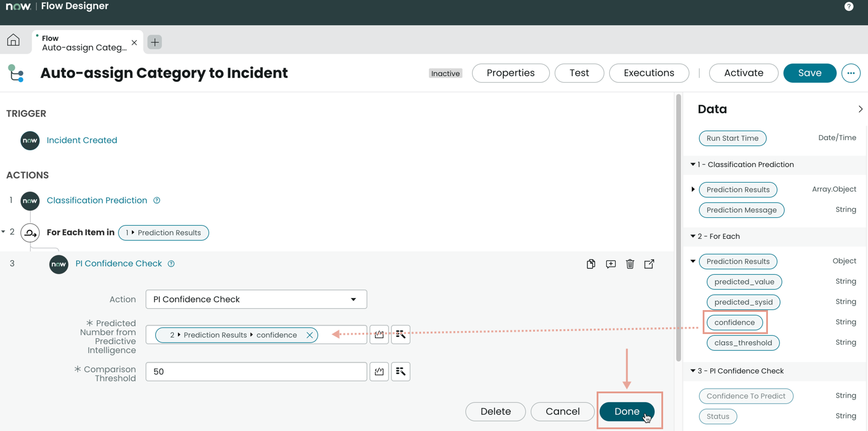Open the help icon in top bar

pos(849,7)
